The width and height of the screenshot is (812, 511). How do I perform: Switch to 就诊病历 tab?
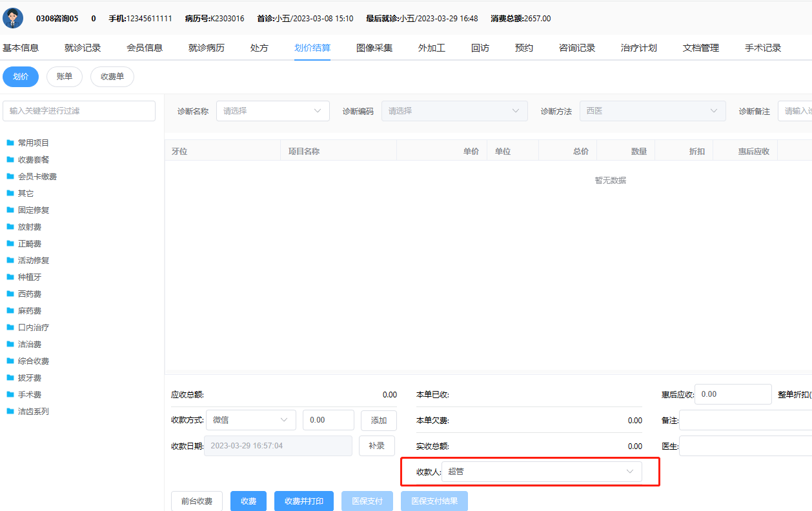pos(207,48)
